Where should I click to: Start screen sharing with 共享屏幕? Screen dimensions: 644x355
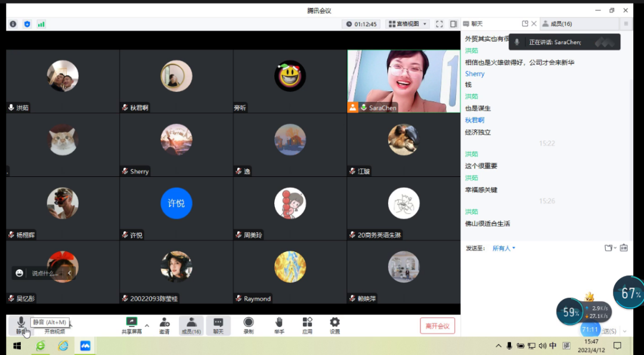(x=132, y=325)
